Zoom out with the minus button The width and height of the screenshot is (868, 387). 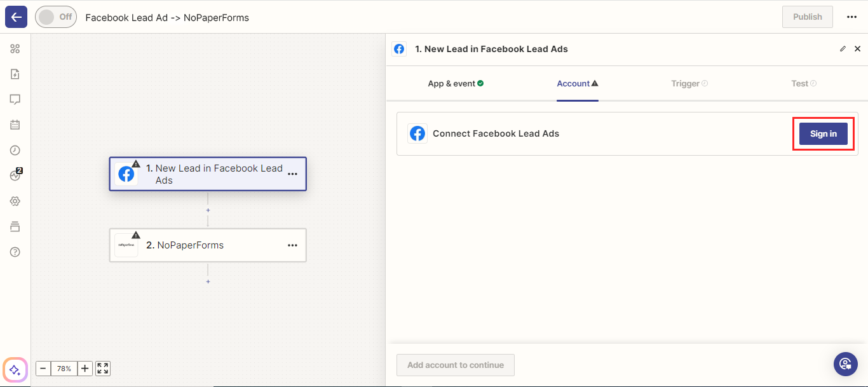(43, 369)
